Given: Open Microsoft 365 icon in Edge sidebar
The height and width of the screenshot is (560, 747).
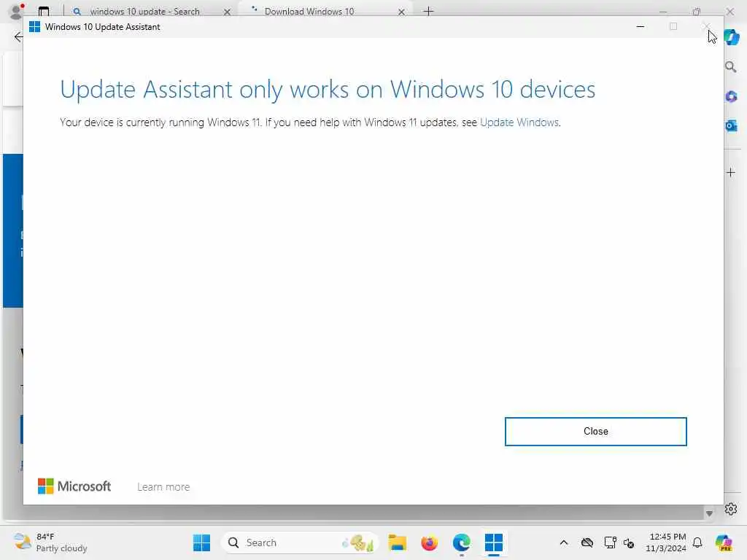Looking at the screenshot, I should [x=731, y=97].
